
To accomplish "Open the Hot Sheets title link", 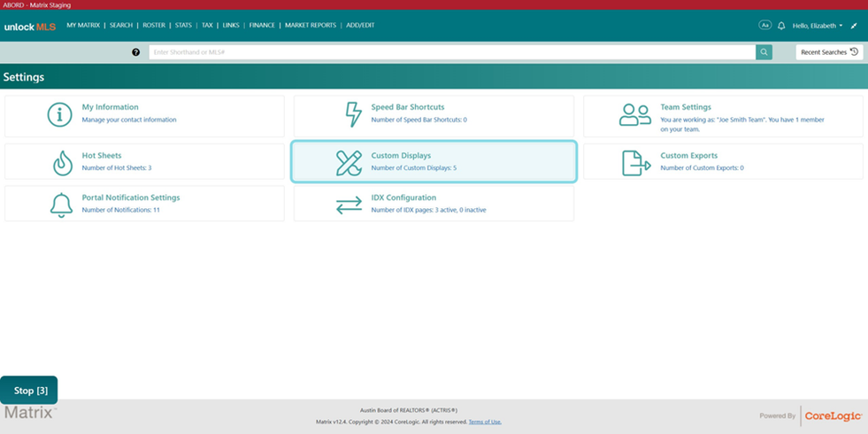I will [102, 156].
